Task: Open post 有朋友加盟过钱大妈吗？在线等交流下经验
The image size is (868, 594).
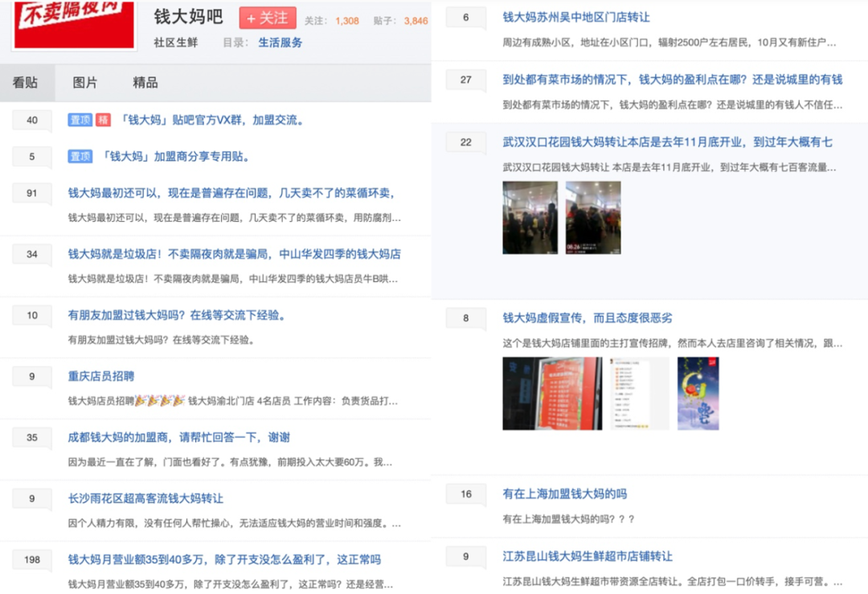Action: click(x=177, y=316)
